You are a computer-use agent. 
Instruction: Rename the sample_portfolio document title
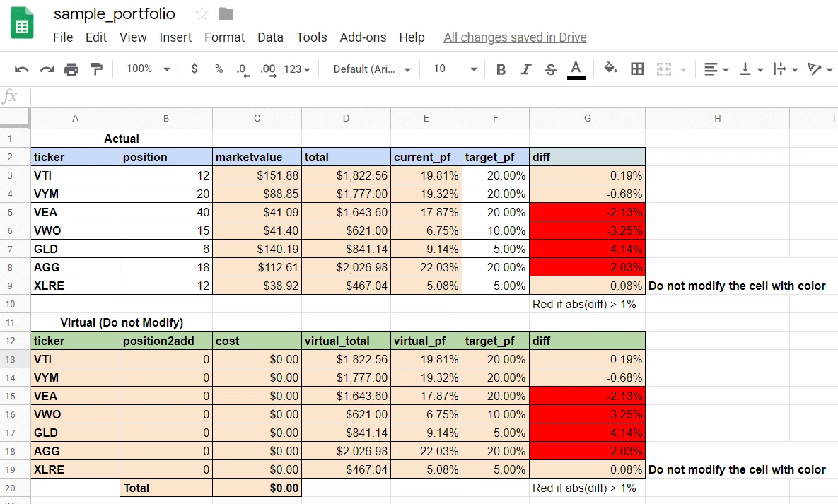[115, 14]
